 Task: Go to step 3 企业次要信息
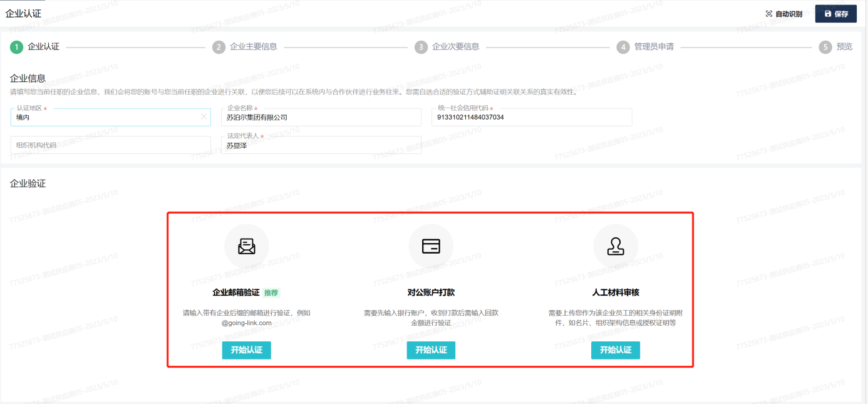coord(448,47)
